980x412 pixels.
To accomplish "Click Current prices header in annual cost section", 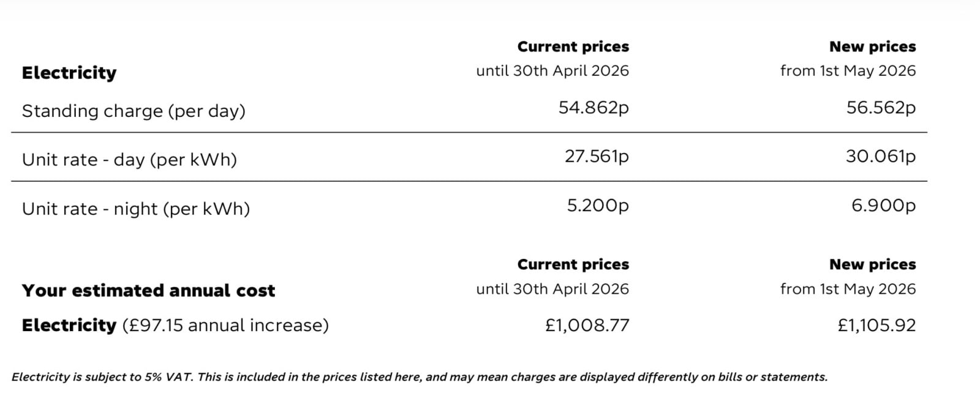I will pos(573,264).
